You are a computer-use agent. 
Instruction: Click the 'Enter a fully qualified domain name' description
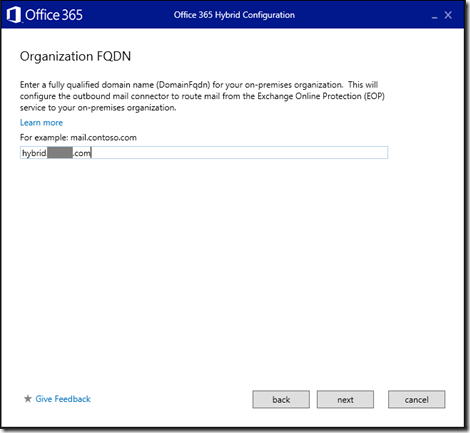pos(202,96)
